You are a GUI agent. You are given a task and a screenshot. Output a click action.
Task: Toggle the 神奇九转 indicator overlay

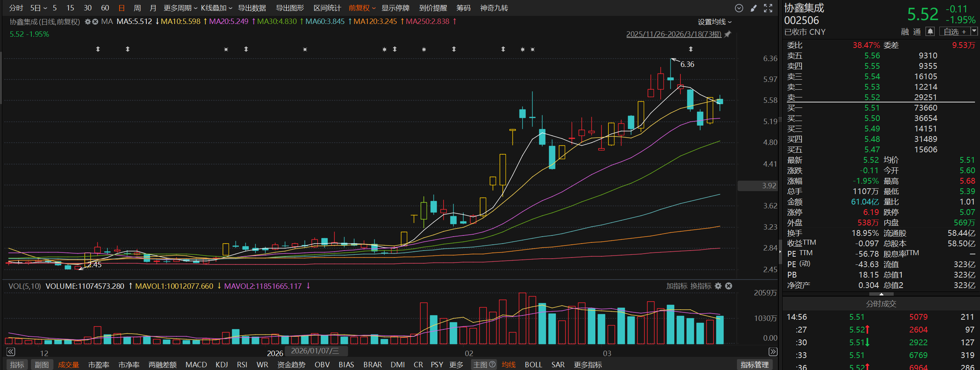(x=494, y=8)
